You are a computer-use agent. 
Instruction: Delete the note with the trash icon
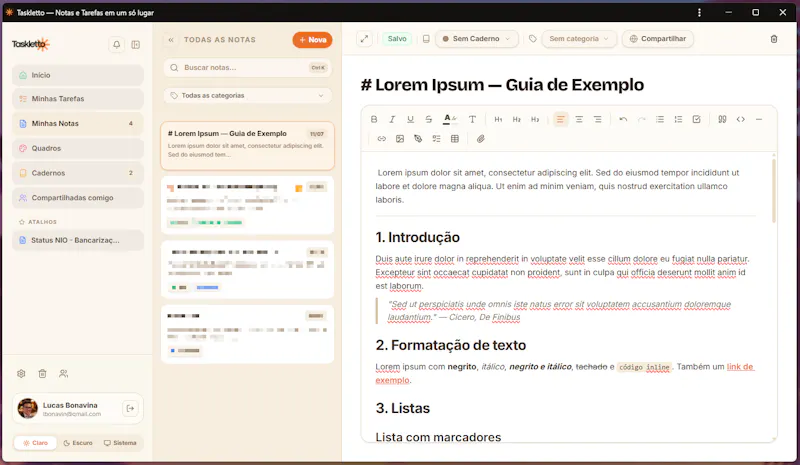tap(773, 39)
